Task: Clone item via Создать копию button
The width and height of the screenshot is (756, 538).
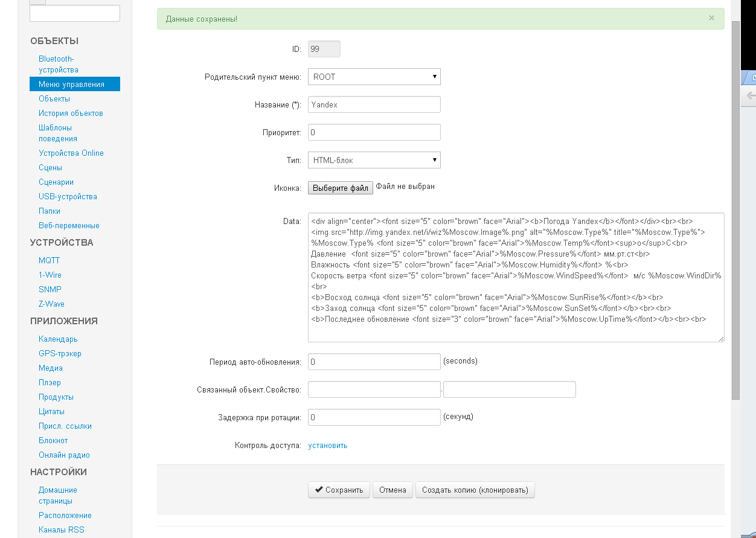Action: (x=475, y=490)
